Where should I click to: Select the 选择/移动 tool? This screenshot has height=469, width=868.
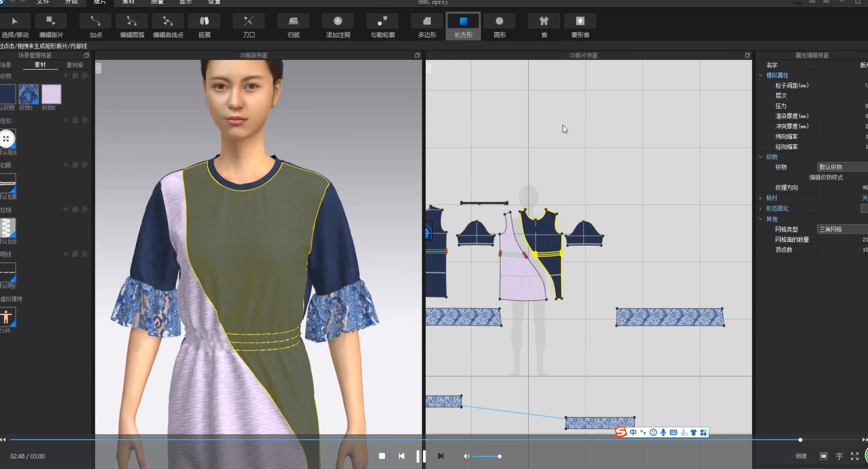[16, 25]
